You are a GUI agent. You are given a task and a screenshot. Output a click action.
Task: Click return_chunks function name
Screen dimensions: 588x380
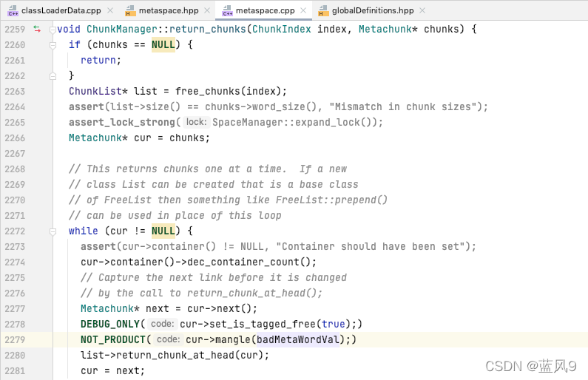click(x=208, y=30)
